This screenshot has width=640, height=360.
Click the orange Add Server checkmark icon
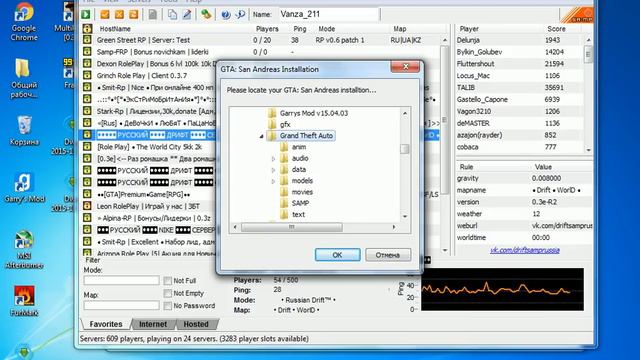coord(105,14)
